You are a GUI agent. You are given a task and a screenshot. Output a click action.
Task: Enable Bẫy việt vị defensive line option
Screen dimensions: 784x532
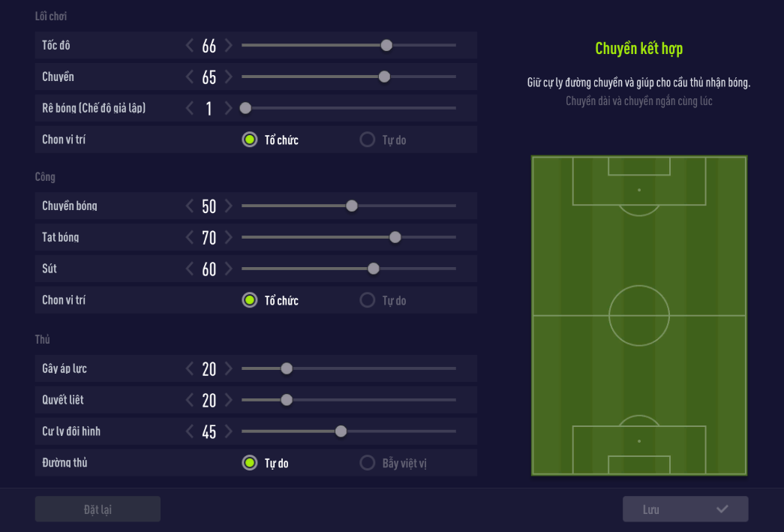(368, 463)
